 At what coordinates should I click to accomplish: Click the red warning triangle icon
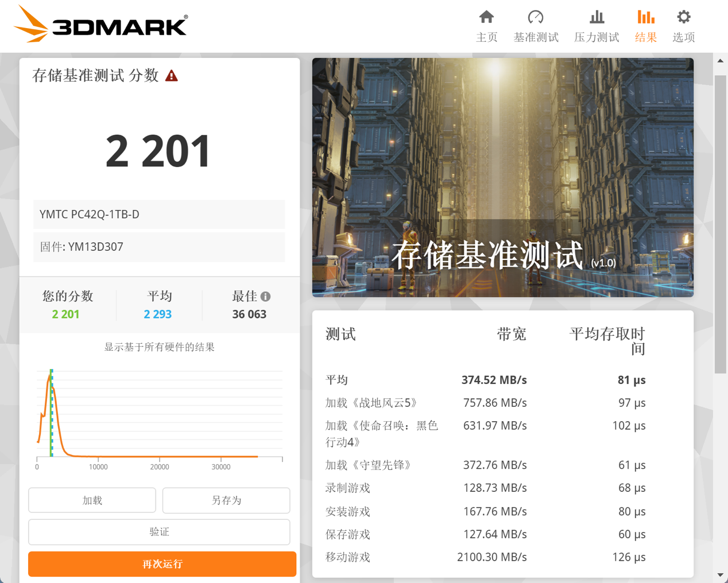(171, 76)
